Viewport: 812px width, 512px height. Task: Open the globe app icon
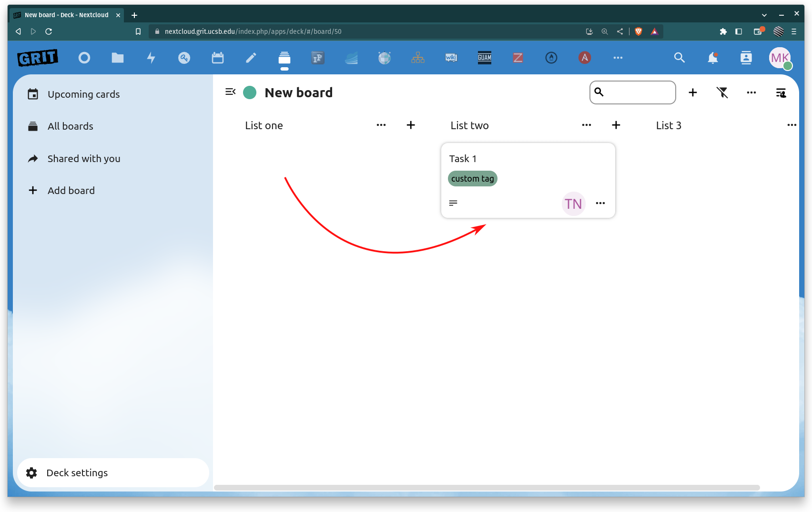point(385,58)
